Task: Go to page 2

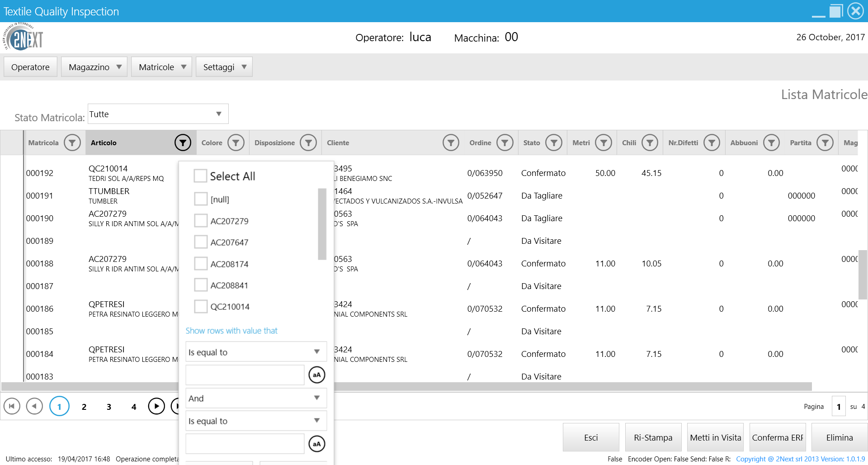Action: (84, 407)
